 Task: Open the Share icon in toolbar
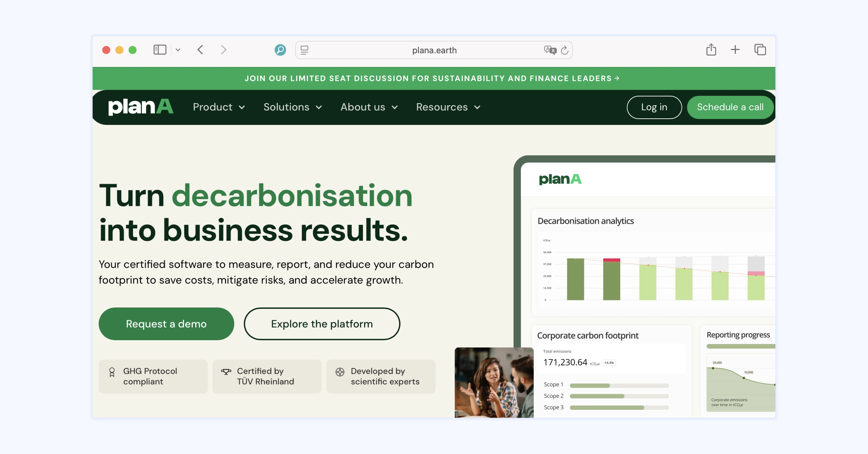(711, 50)
